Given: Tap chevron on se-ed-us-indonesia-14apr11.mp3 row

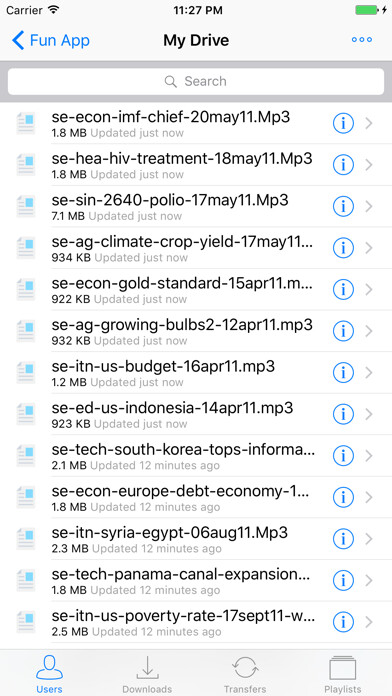Looking at the screenshot, I should click(368, 414).
